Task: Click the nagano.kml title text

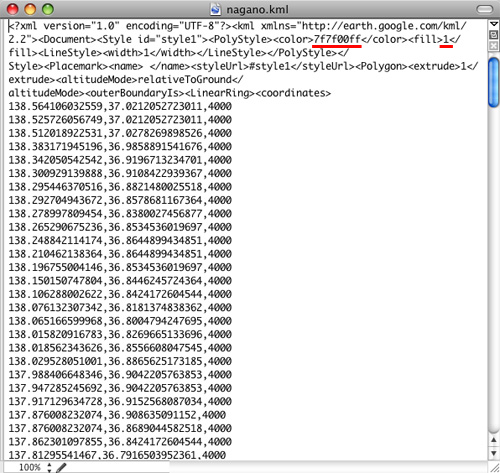Action: coord(257,10)
